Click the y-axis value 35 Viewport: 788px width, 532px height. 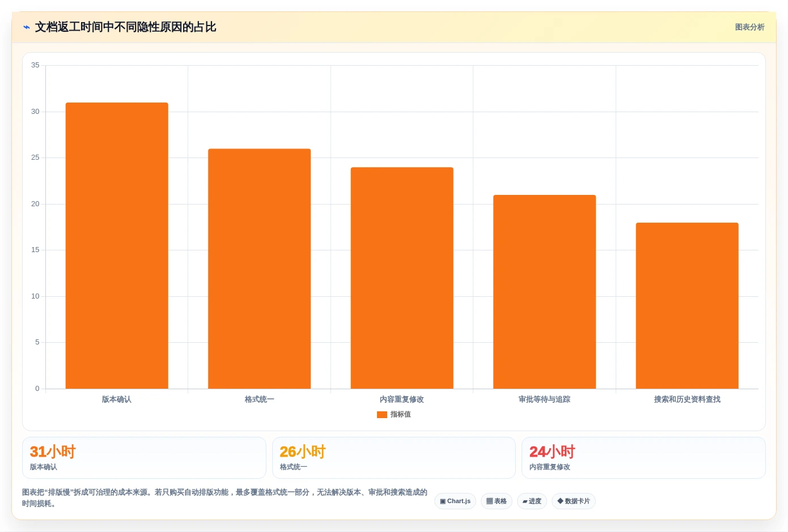(x=35, y=65)
